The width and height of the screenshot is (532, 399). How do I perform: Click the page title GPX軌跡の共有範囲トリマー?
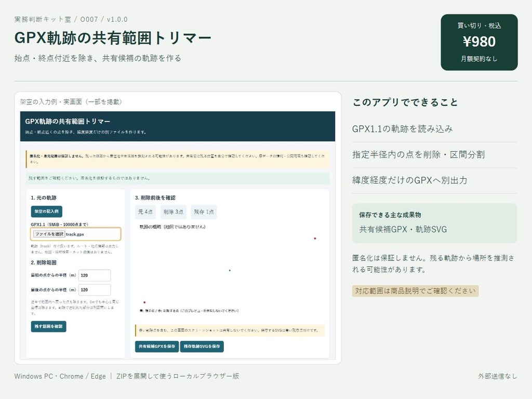coord(113,37)
